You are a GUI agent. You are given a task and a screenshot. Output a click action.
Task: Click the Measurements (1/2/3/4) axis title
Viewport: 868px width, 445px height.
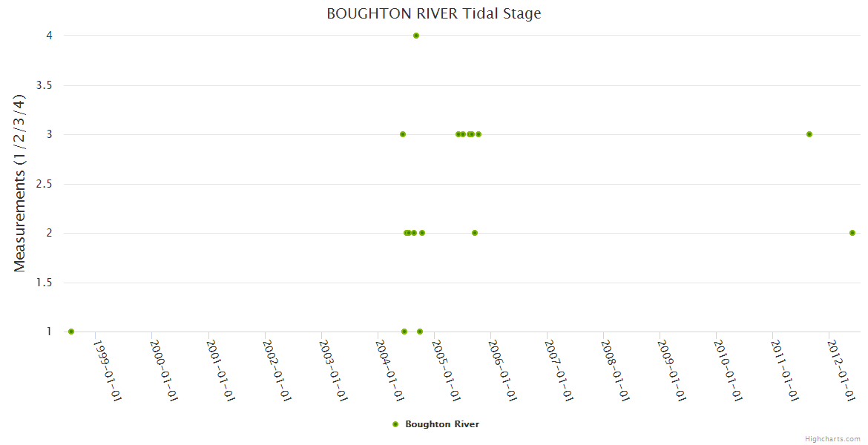pyautogui.click(x=20, y=183)
